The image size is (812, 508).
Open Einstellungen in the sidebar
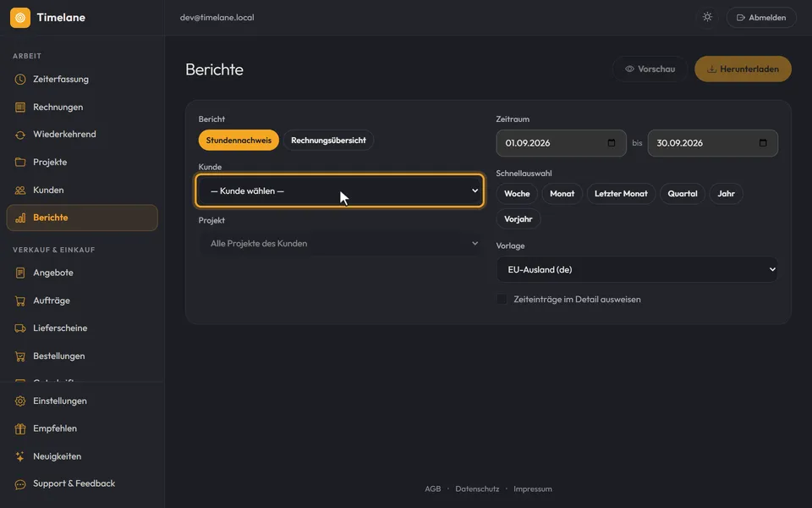pos(82,401)
